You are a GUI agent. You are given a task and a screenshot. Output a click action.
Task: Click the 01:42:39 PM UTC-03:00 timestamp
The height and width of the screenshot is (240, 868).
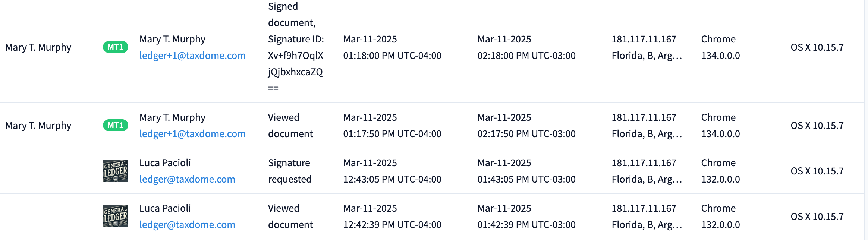pyautogui.click(x=526, y=225)
